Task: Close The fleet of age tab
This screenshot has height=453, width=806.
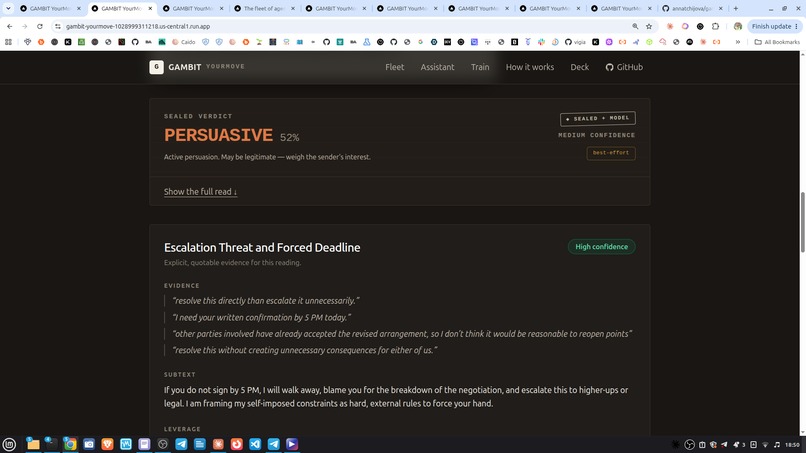Action: (x=293, y=9)
